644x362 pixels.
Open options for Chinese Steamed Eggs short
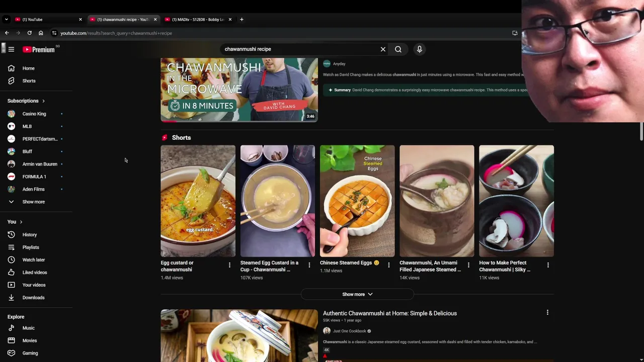coord(388,265)
